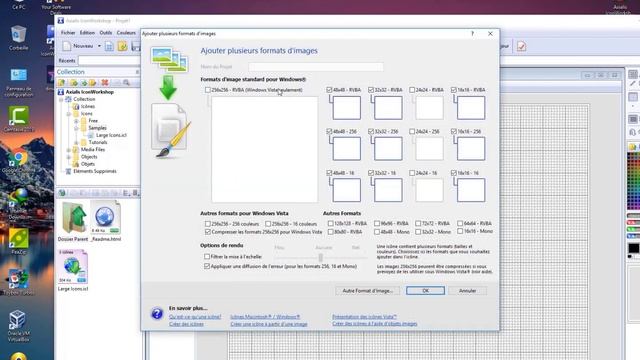Click the black foreground color swatch

633,248
